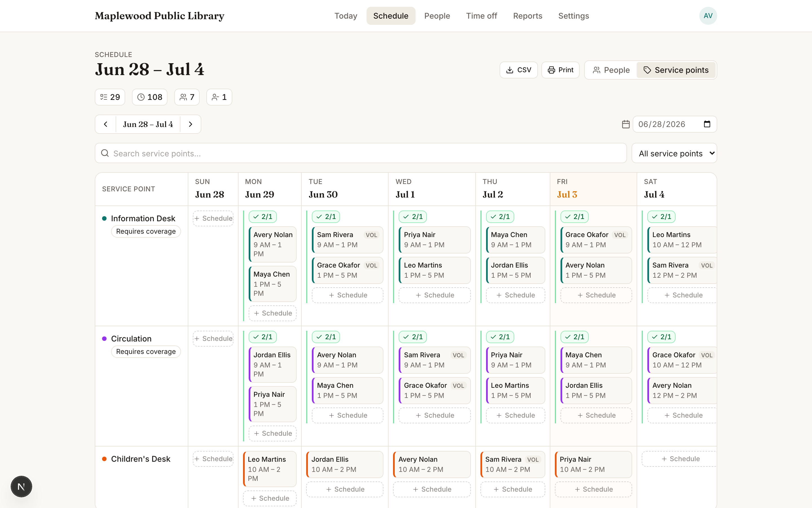Click the Fri Jul 3 column header
The image size is (812, 508).
click(593, 189)
